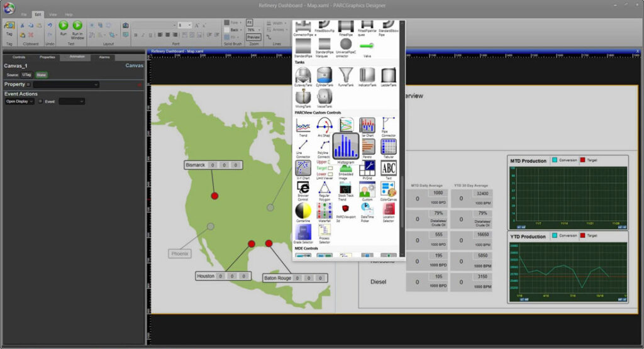Choose the X-Y Chart control

pos(303,169)
